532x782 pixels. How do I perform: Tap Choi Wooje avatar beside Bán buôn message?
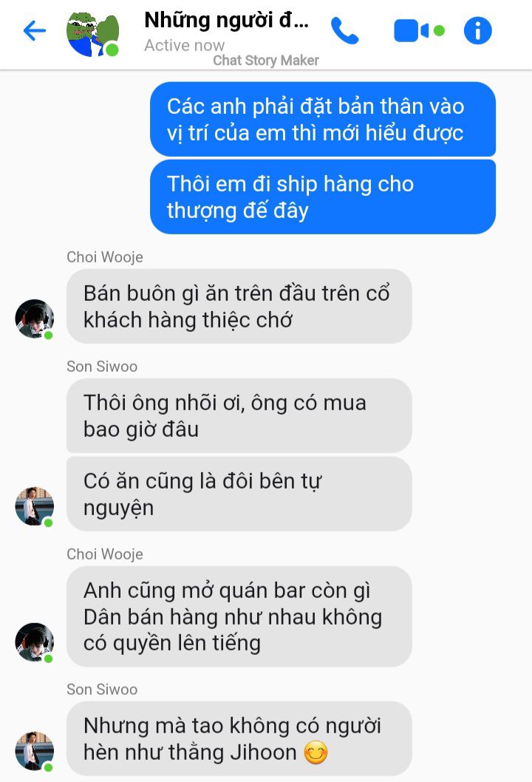pyautogui.click(x=35, y=319)
